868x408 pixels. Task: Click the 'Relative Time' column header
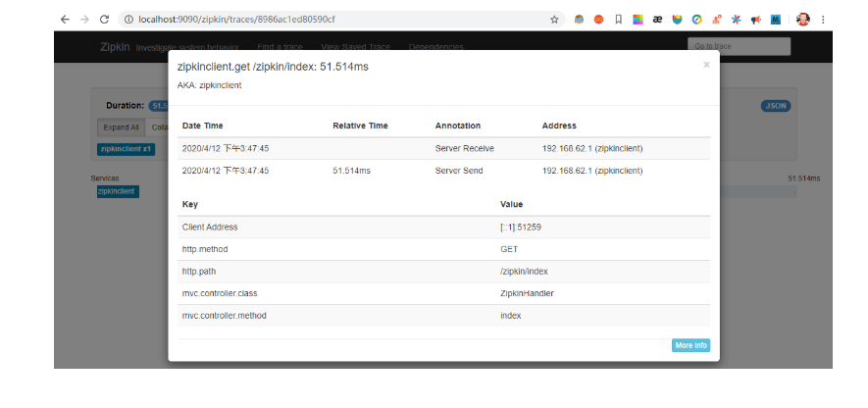click(x=360, y=126)
